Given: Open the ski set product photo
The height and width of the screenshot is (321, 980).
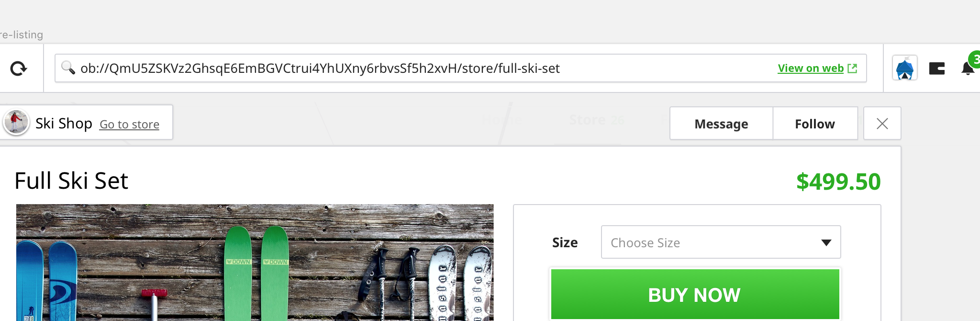Looking at the screenshot, I should click(x=255, y=263).
